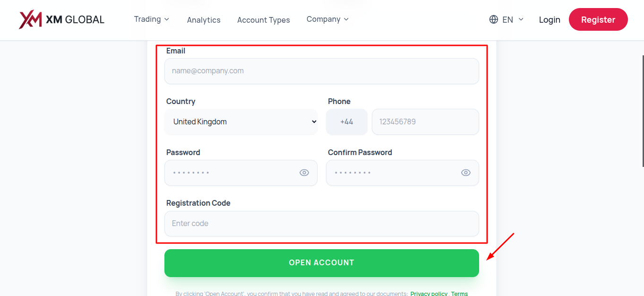Click the XM Global logo icon
The width and height of the screenshot is (644, 296).
[x=30, y=20]
